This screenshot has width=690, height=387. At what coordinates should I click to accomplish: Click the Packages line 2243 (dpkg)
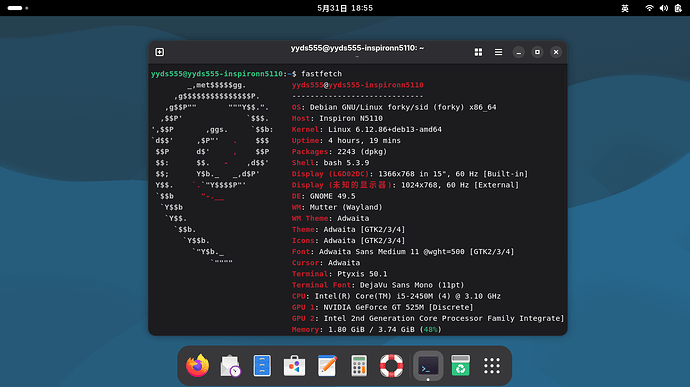coord(339,151)
